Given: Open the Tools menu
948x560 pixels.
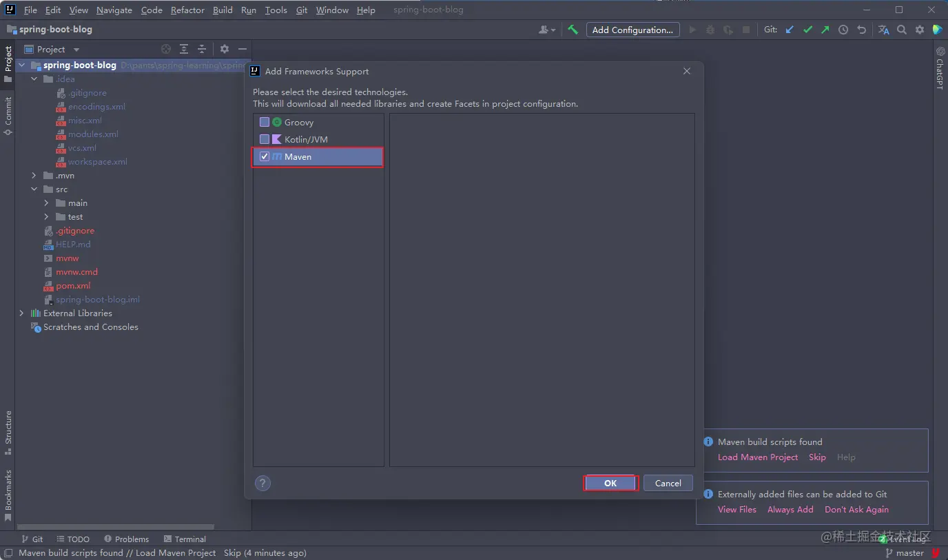Looking at the screenshot, I should 276,10.
